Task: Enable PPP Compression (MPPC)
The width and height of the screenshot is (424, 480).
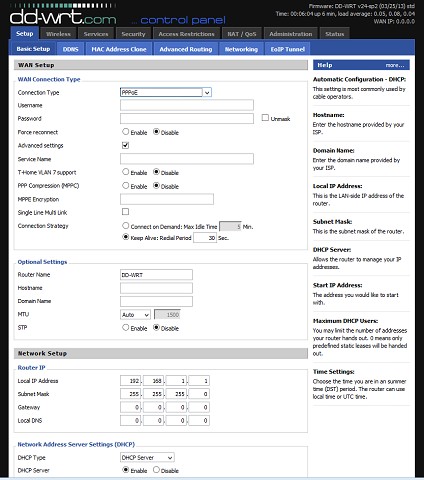Action: pyautogui.click(x=125, y=185)
